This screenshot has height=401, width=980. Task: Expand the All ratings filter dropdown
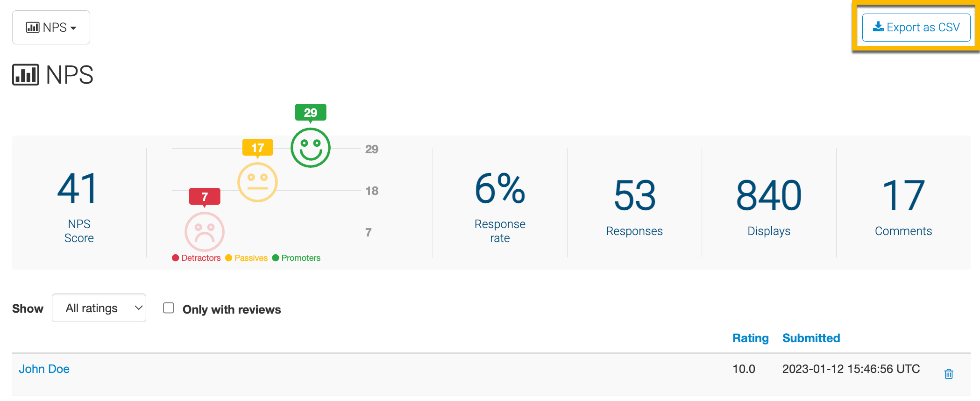99,308
